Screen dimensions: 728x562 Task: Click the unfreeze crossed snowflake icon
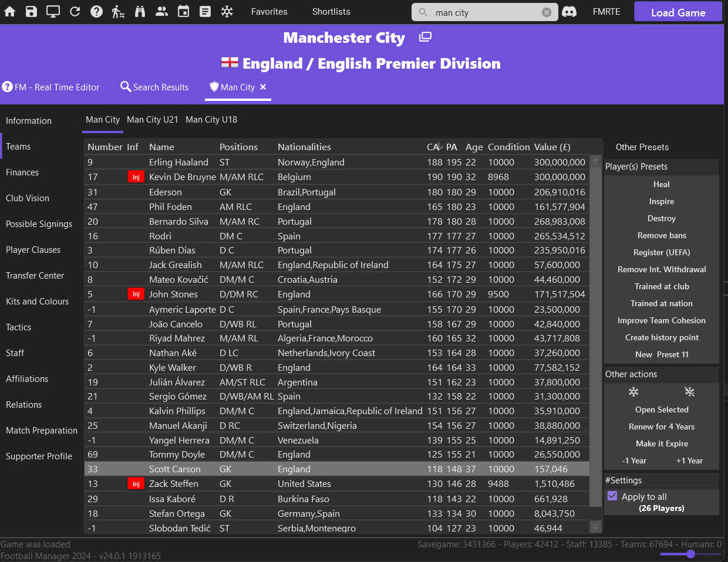tap(689, 391)
